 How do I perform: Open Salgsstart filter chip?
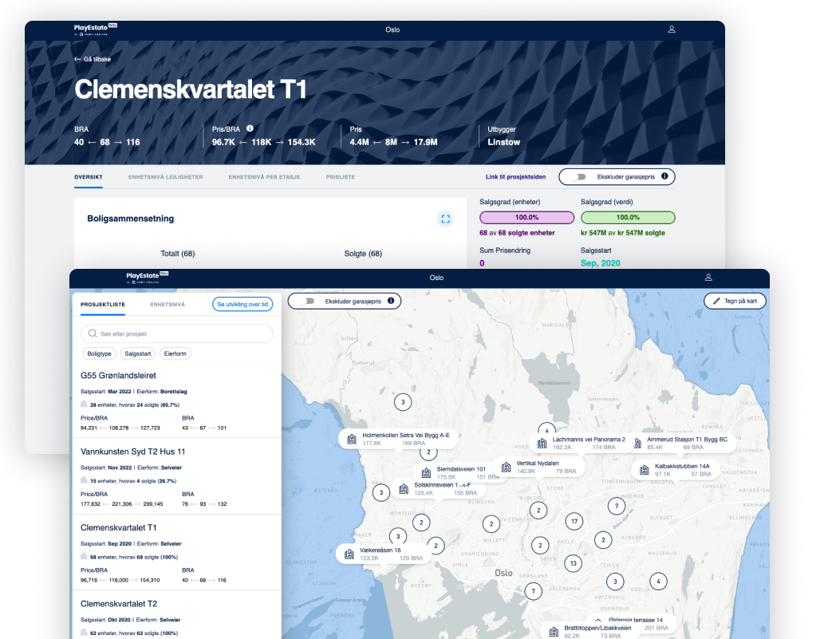pos(138,353)
